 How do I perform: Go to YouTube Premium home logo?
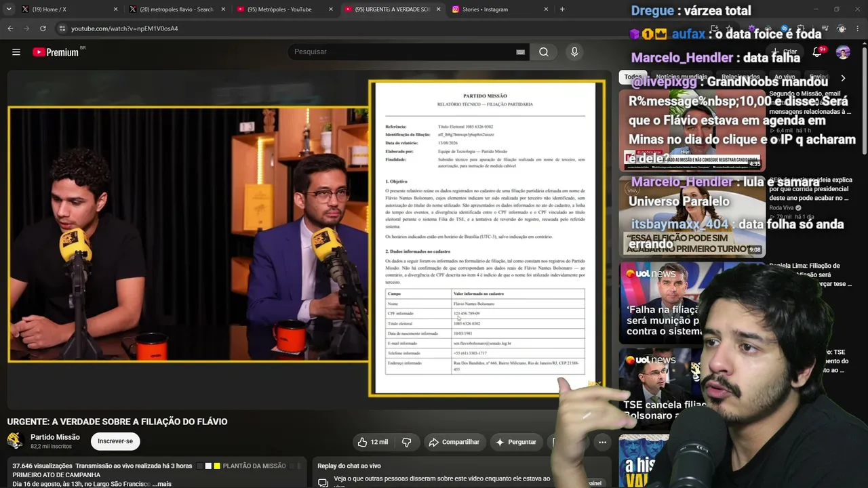point(56,52)
